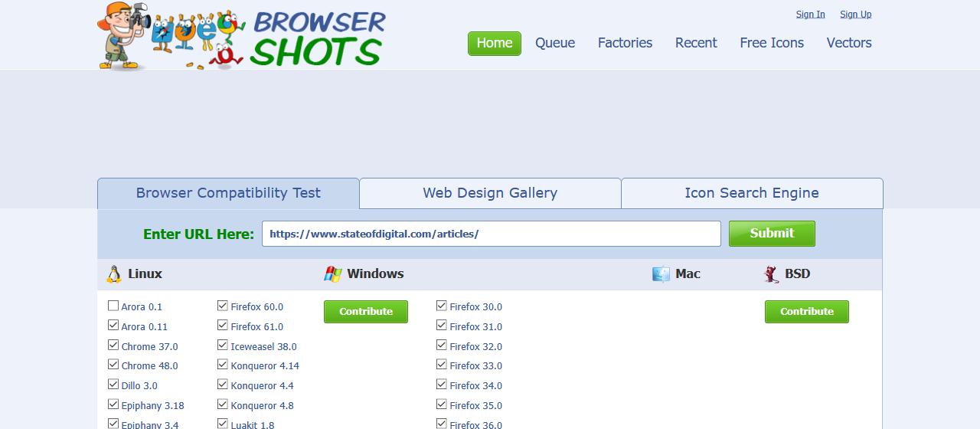Click the BSD daemon icon

click(771, 274)
